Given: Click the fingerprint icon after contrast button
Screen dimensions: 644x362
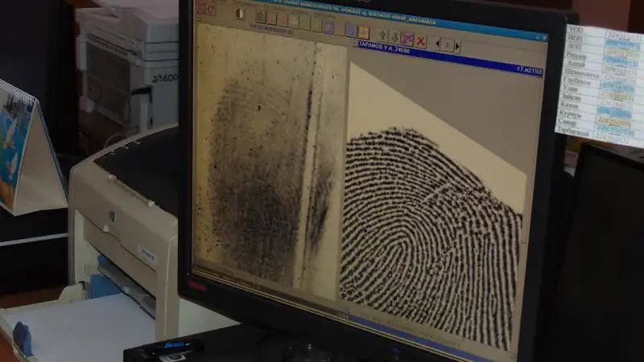Looking at the screenshot, I should pyautogui.click(x=261, y=16).
